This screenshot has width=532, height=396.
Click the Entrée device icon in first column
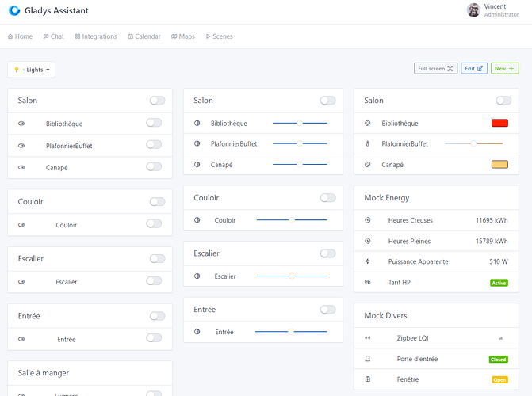(21, 339)
